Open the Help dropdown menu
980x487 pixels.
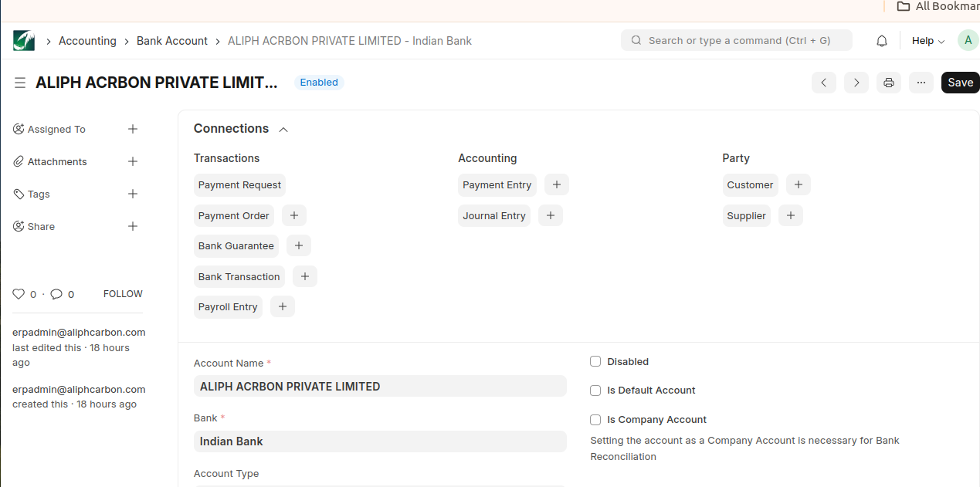point(927,41)
